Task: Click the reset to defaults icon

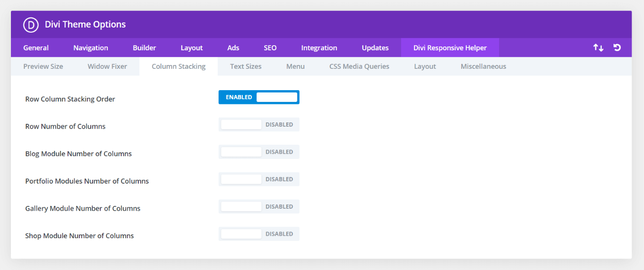Action: (617, 47)
